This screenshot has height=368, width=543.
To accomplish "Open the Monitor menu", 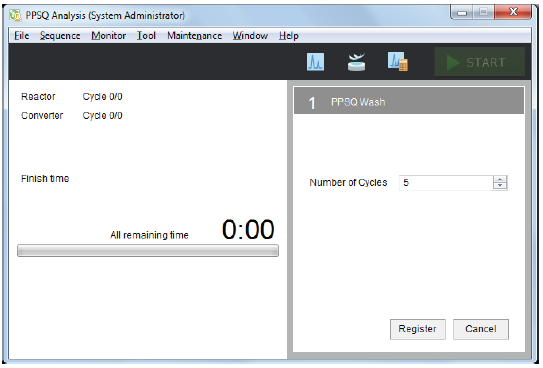I will tap(108, 35).
